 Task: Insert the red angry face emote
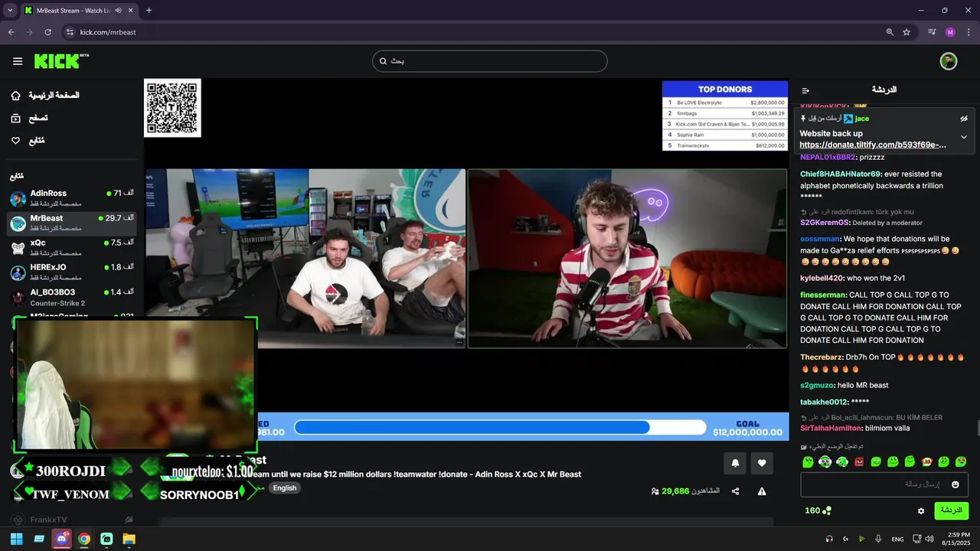click(858, 461)
